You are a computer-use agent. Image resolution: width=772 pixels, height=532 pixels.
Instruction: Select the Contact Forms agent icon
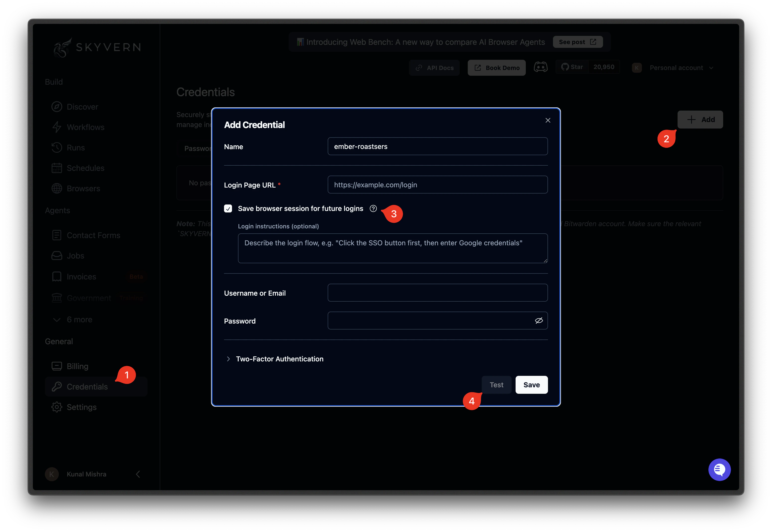(57, 235)
